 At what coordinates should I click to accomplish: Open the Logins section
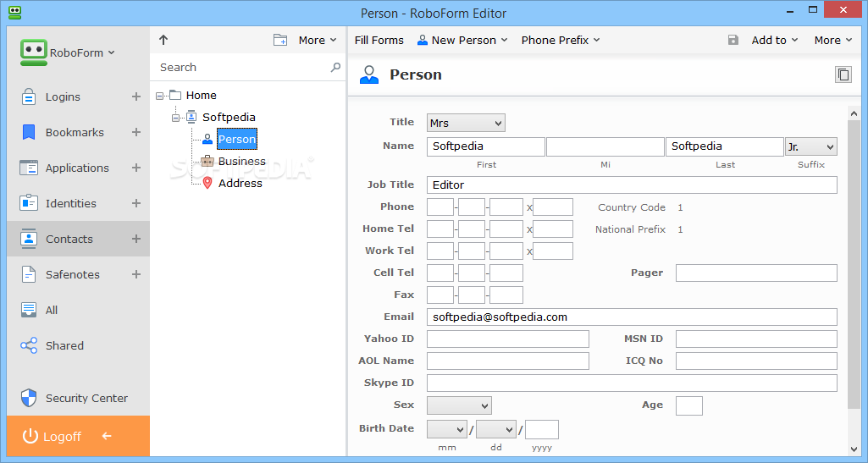(78, 96)
